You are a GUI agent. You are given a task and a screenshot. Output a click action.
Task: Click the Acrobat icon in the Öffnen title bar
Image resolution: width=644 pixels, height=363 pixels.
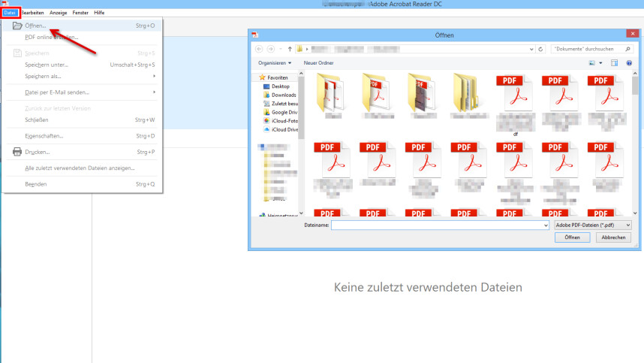pyautogui.click(x=254, y=35)
